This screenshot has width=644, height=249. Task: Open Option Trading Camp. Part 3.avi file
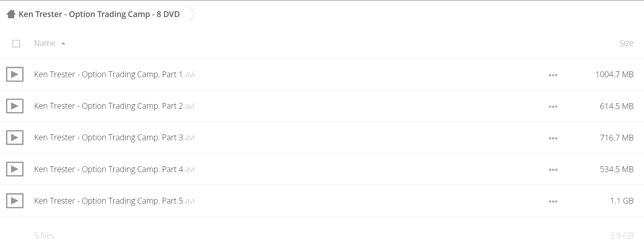[x=114, y=137]
